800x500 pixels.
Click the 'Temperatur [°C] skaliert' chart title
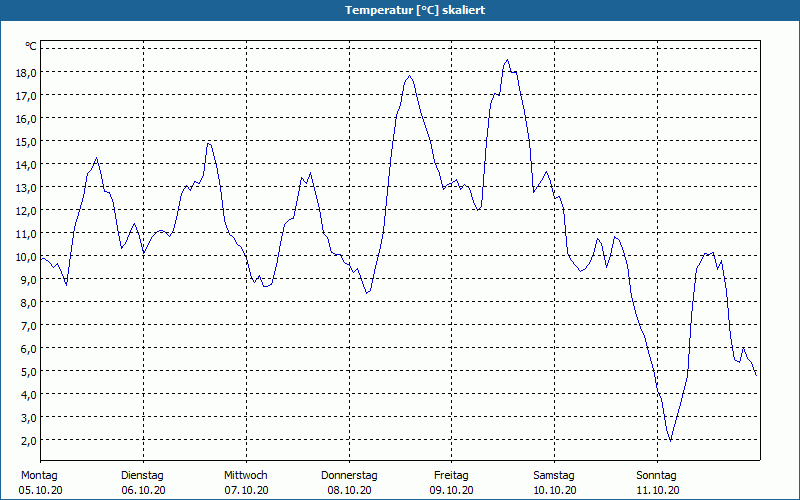click(415, 10)
